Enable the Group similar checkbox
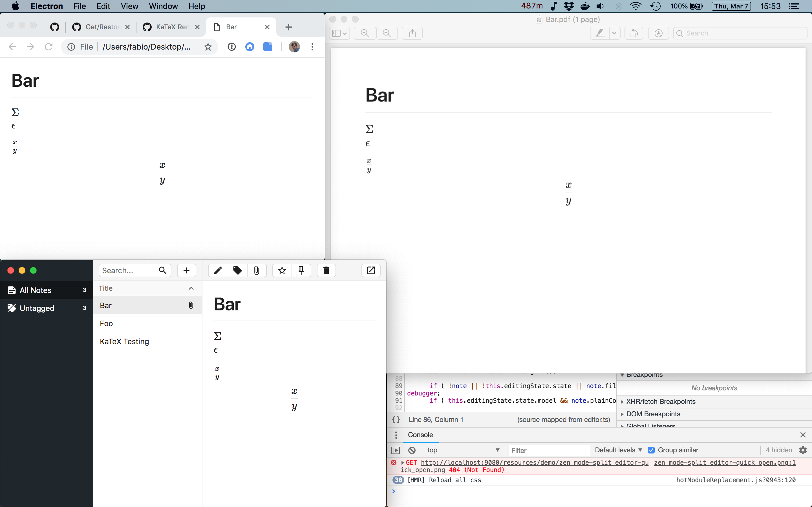 tap(652, 450)
